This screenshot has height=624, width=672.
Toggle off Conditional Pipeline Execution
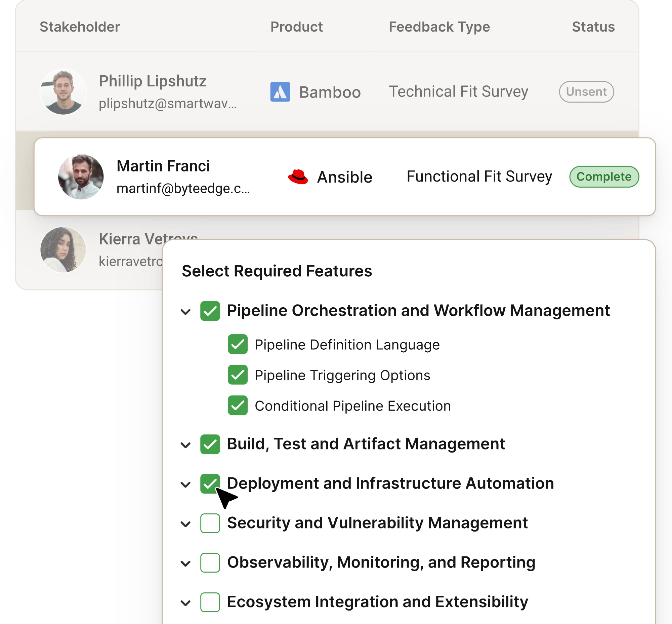tap(238, 406)
